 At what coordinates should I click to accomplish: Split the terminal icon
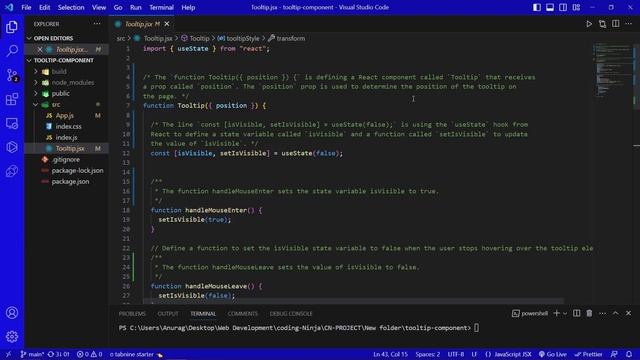(576, 313)
